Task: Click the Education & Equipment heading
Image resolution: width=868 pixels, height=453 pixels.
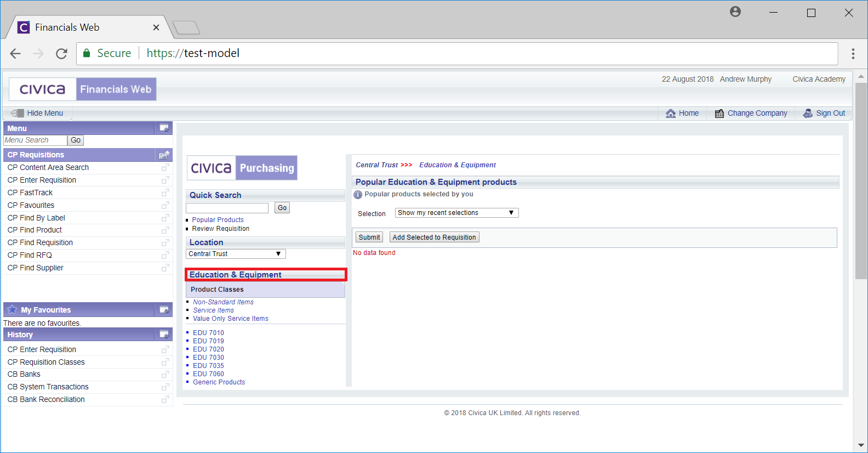Action: [236, 275]
